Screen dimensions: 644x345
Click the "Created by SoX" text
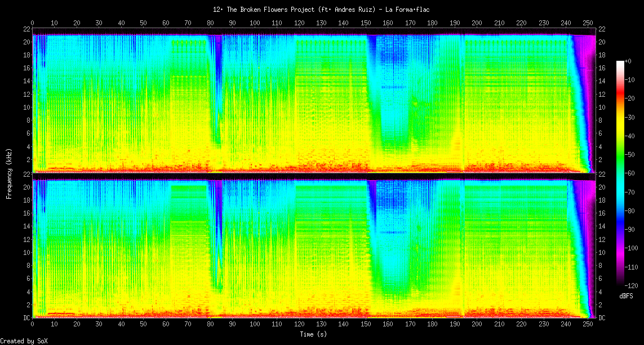(24, 341)
